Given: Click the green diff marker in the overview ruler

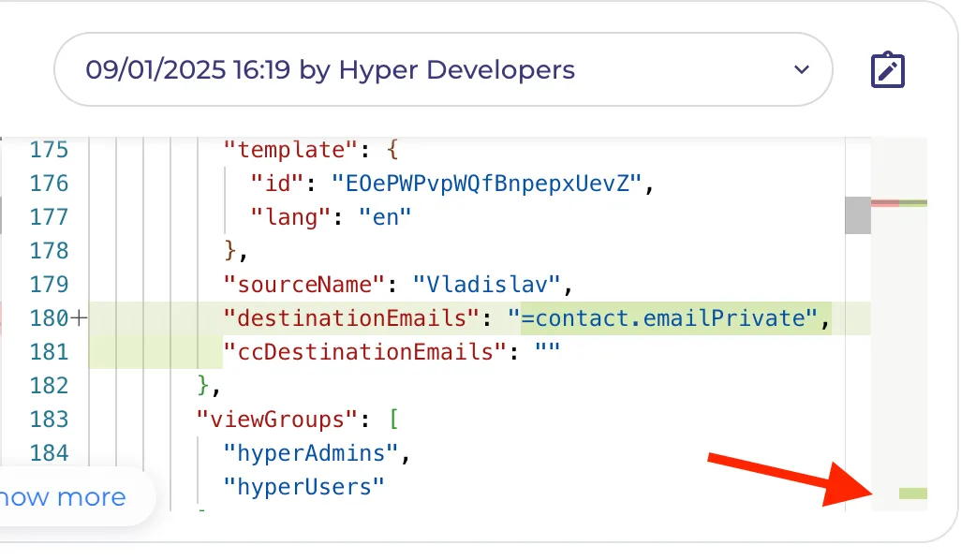Looking at the screenshot, I should [912, 494].
